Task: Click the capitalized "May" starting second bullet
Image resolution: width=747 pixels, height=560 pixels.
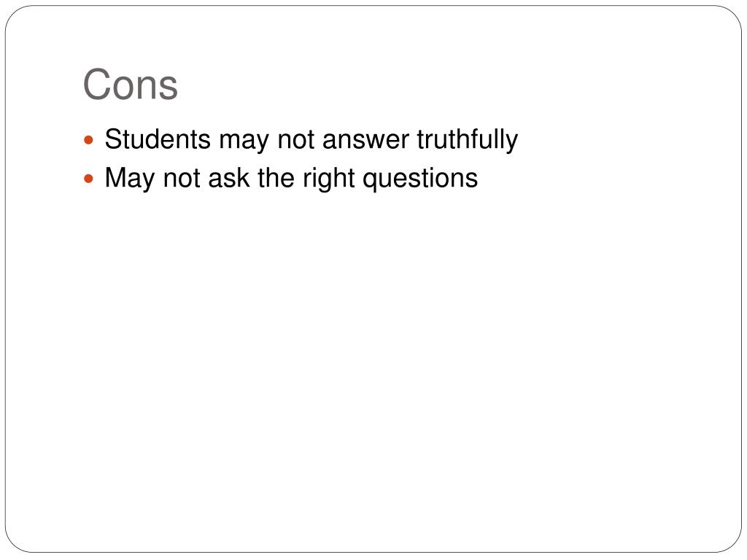Action: pyautogui.click(x=130, y=179)
